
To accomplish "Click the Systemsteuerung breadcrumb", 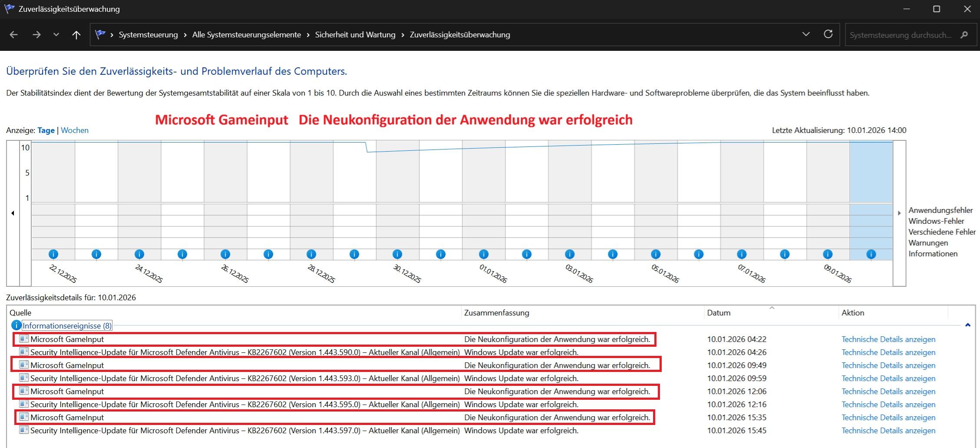I will 148,35.
